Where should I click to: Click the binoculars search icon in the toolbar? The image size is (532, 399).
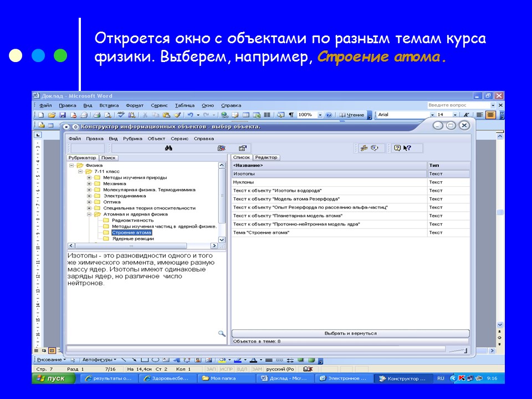click(x=168, y=148)
